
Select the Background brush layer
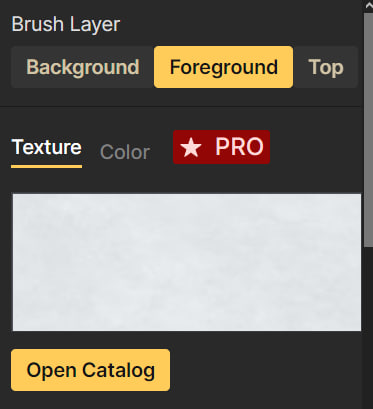tap(83, 67)
